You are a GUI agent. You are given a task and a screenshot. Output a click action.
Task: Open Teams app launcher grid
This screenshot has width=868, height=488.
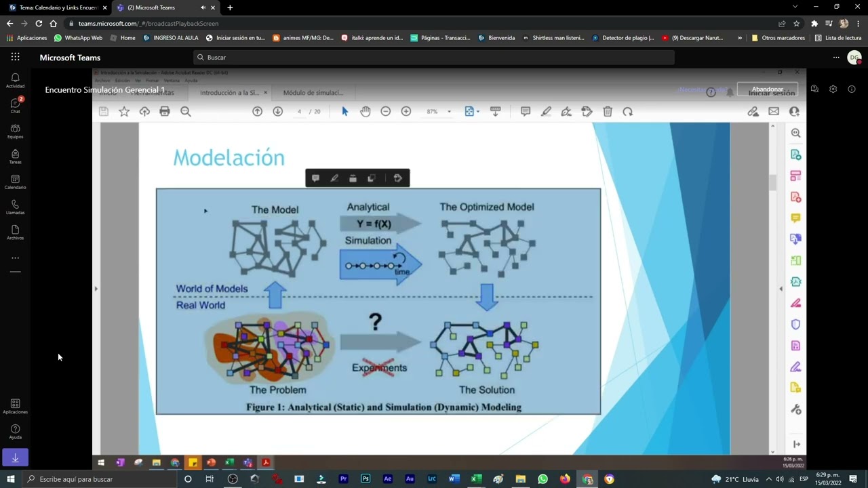point(15,57)
